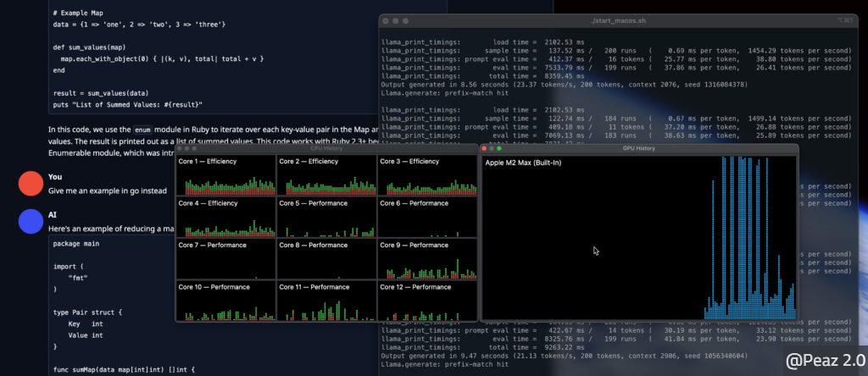The width and height of the screenshot is (868, 376).
Task: Select the Core 8 Performance graph
Action: click(x=326, y=259)
